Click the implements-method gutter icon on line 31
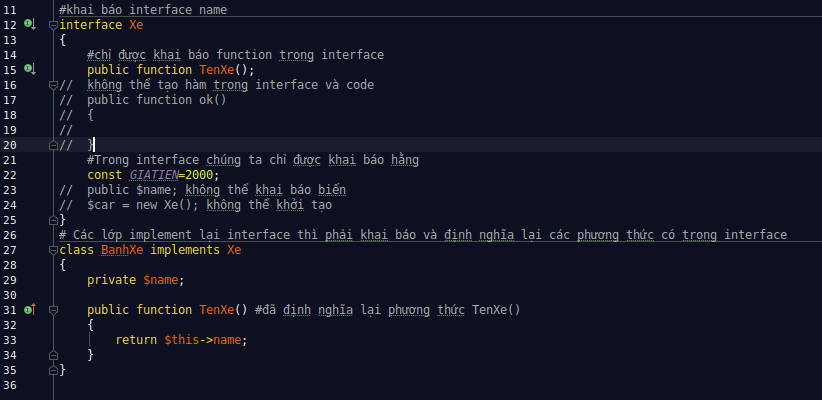Image resolution: width=822 pixels, height=400 pixels. click(x=29, y=310)
